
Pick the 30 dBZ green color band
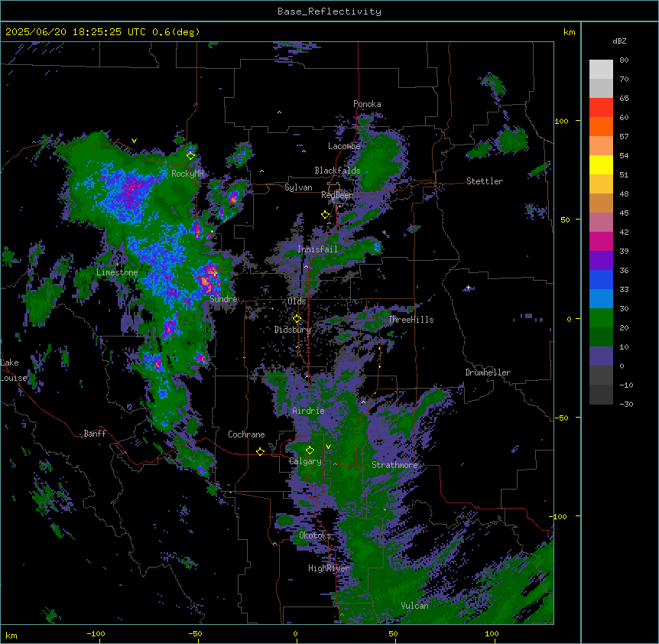(601, 318)
